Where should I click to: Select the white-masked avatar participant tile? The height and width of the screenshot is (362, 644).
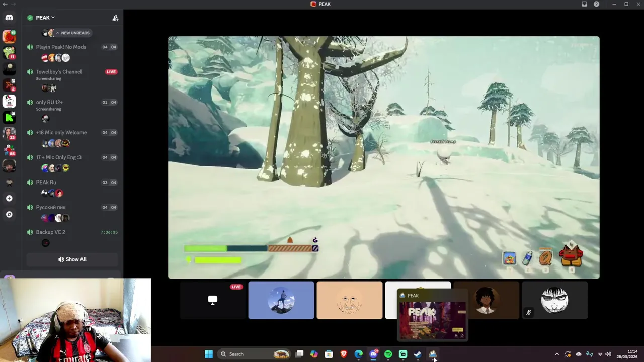pyautogui.click(x=554, y=300)
